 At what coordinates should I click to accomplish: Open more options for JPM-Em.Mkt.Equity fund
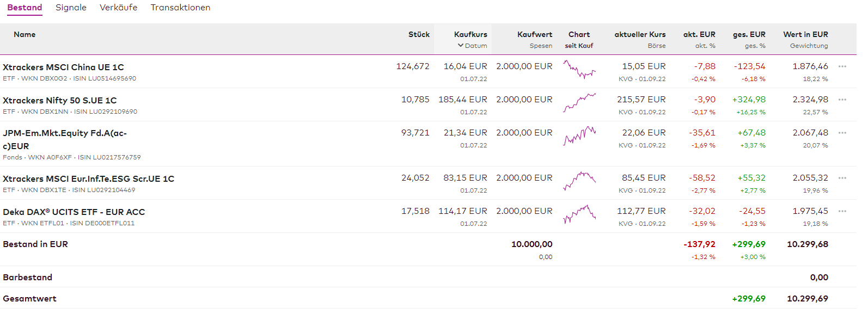click(x=842, y=133)
